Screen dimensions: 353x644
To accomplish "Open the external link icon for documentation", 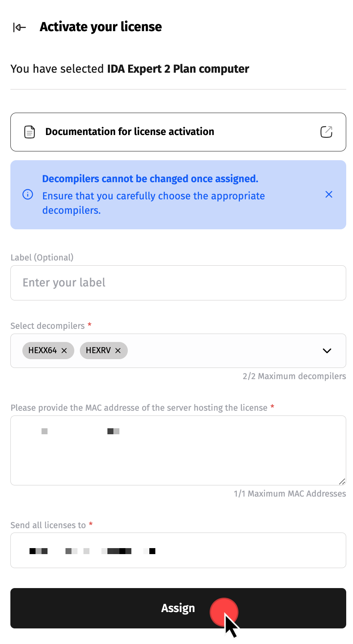I will pos(326,132).
